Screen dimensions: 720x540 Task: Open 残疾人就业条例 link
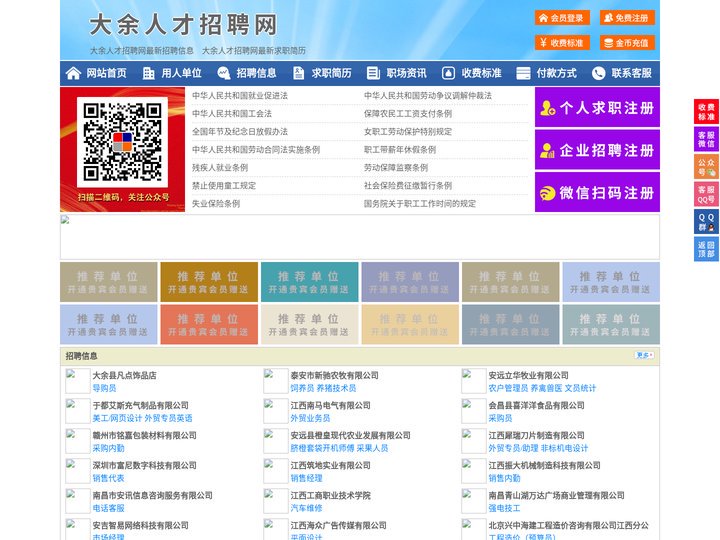[220, 168]
